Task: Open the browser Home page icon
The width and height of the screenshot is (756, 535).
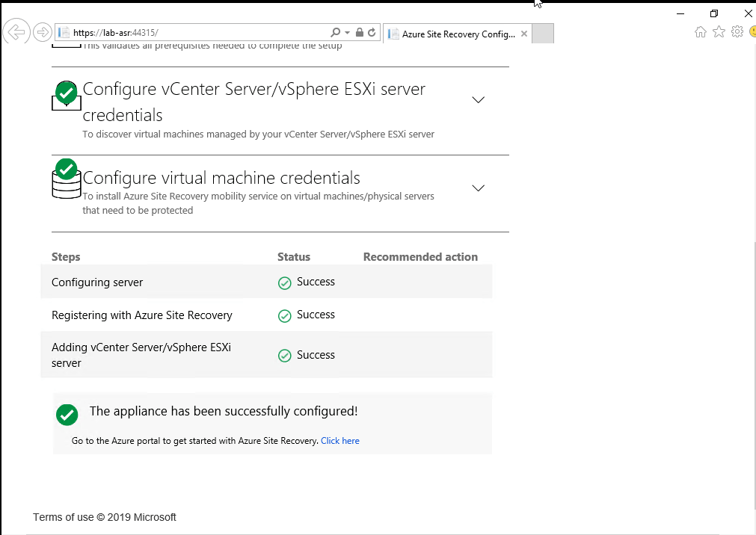Action: [x=701, y=31]
